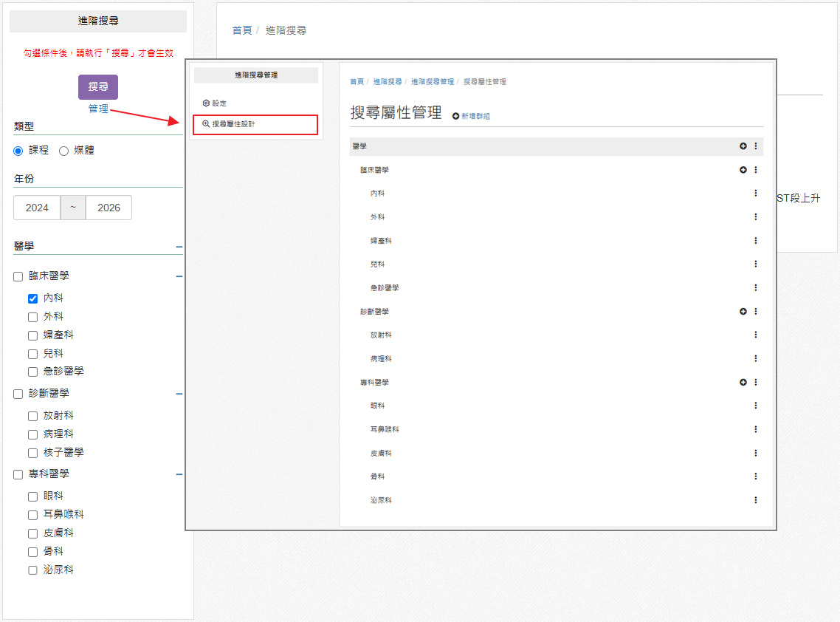Click the 新增群組 link
The height and width of the screenshot is (622, 840).
[475, 116]
